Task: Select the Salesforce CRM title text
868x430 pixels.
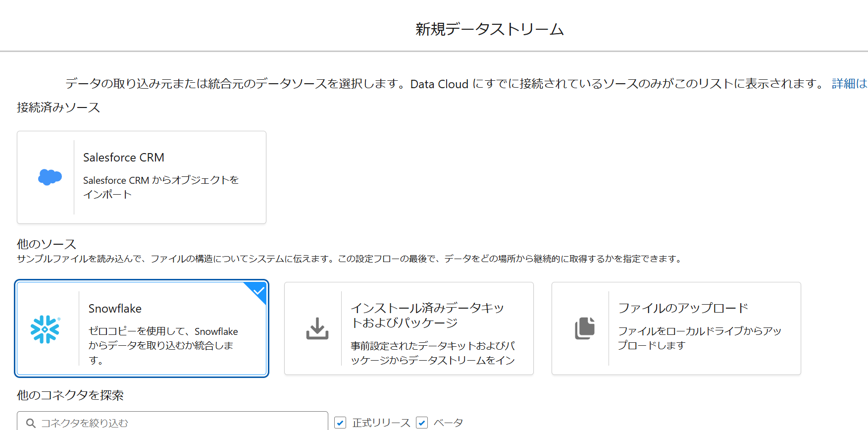Action: click(x=124, y=158)
